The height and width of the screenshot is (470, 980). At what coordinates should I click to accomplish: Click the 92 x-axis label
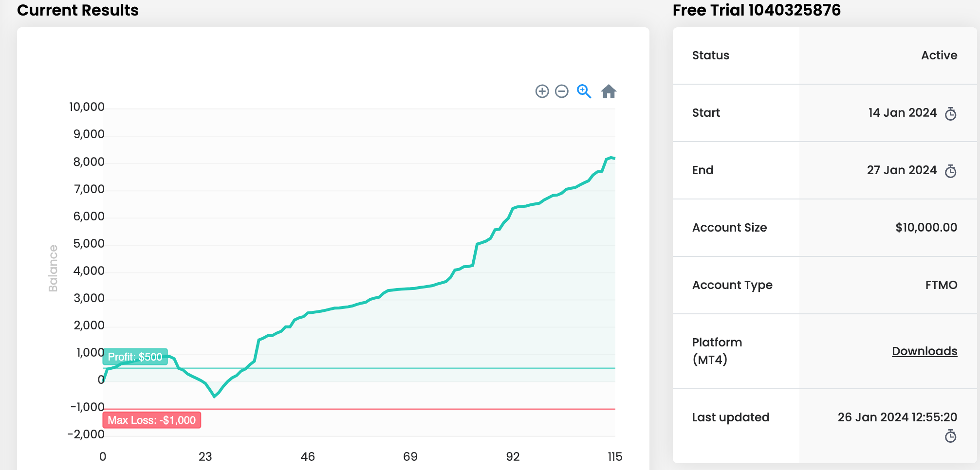point(513,457)
